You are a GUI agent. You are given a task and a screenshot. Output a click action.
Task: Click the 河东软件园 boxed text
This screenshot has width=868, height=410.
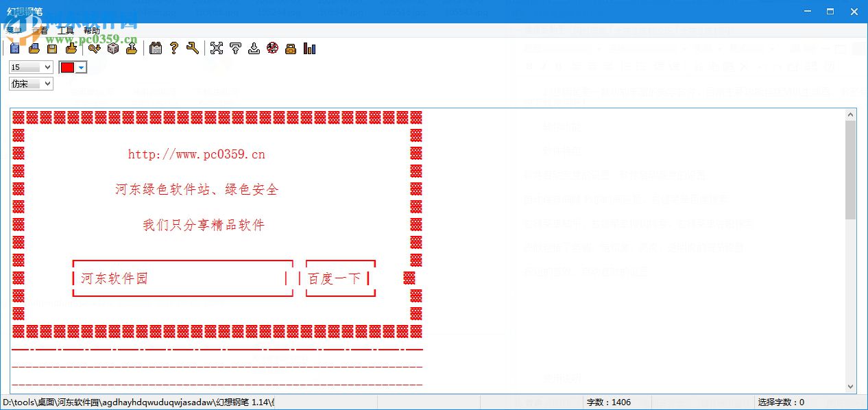pos(114,278)
